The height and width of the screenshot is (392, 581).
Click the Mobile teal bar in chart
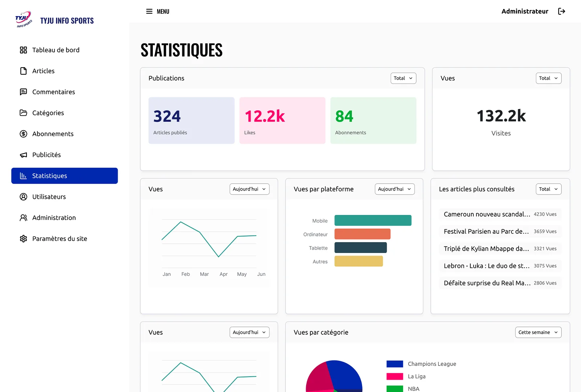point(373,220)
